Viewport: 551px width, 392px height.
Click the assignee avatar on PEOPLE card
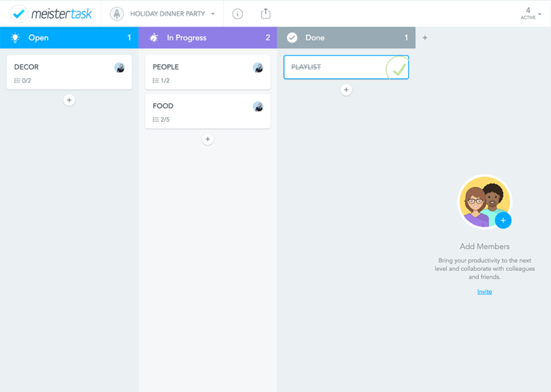[x=258, y=67]
